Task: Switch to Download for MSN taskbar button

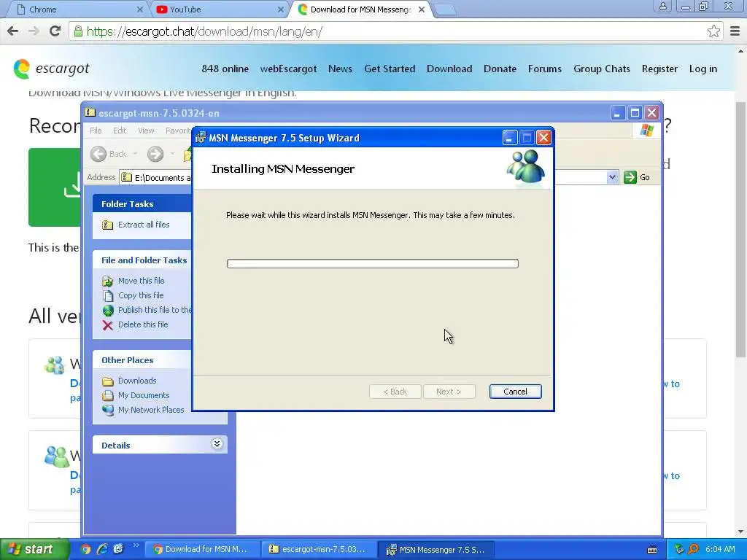Action: [x=202, y=550]
